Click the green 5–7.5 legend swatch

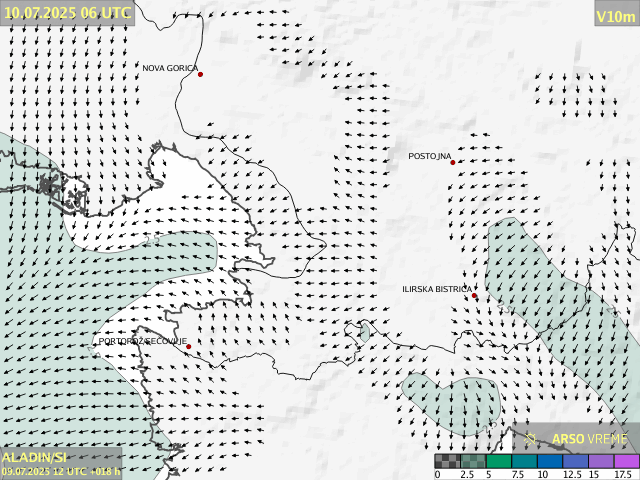tap(499, 461)
